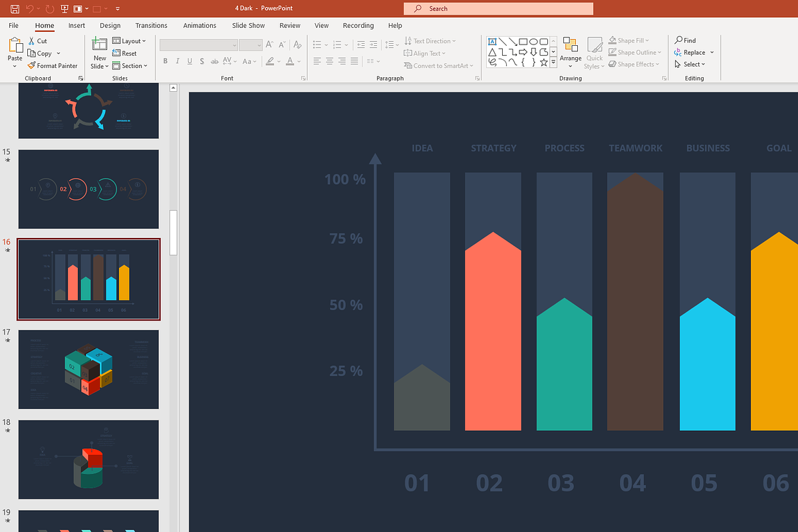
Task: Switch to the Slide Show tab
Action: 249,25
